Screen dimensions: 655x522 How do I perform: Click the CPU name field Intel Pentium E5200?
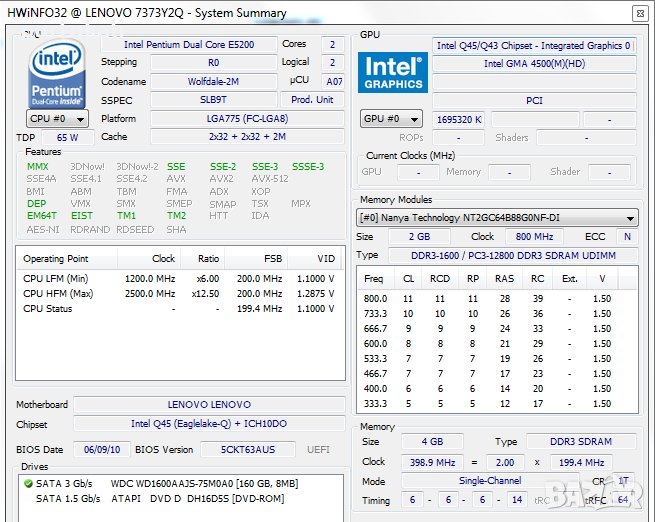189,45
